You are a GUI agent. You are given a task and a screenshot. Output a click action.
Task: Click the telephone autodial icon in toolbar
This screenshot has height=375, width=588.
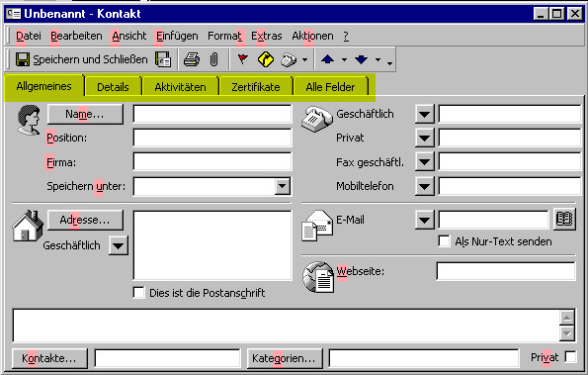[x=289, y=59]
